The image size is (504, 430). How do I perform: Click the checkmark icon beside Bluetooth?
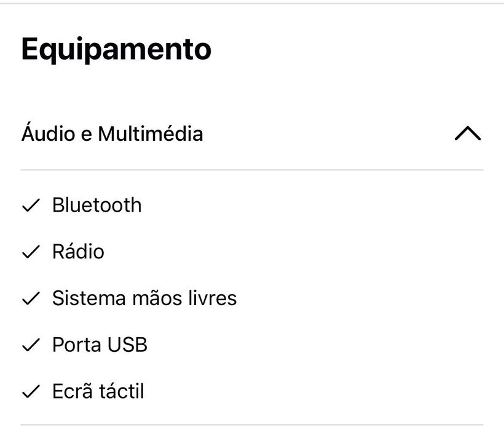pos(30,206)
